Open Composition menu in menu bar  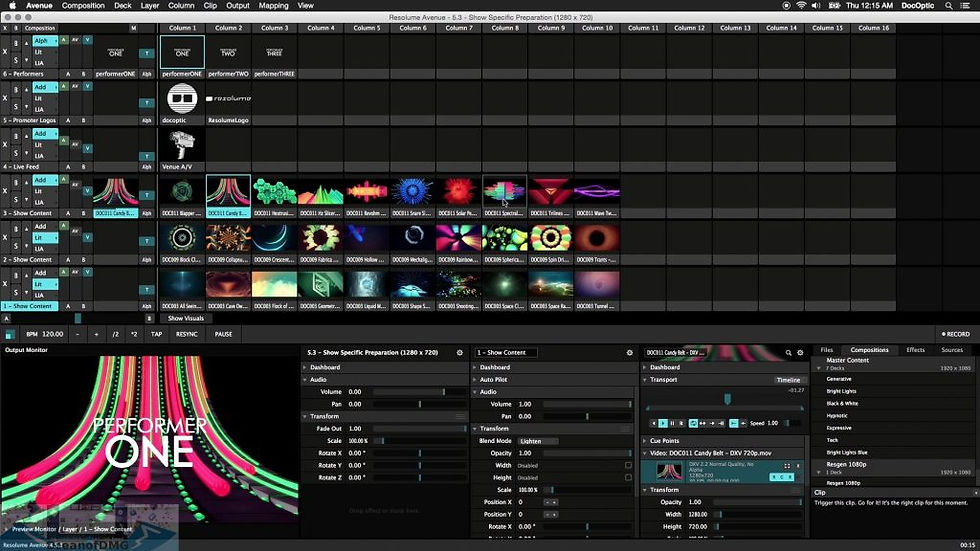tap(83, 5)
